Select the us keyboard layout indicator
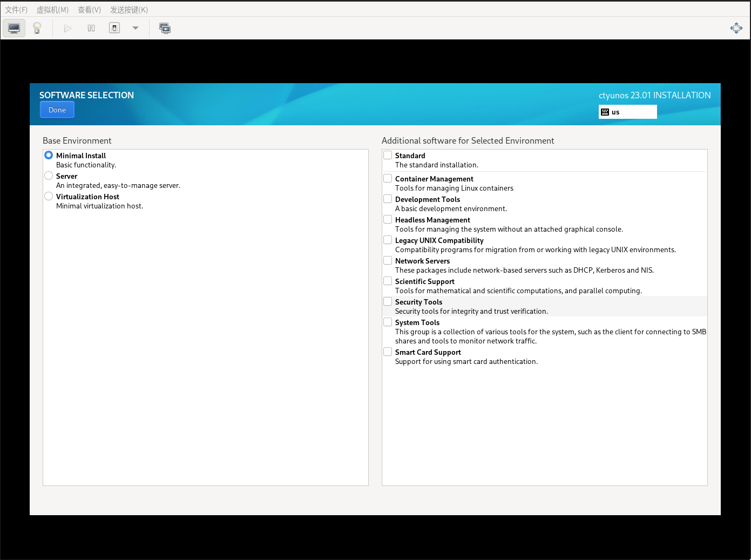This screenshot has width=751, height=560. pyautogui.click(x=628, y=112)
